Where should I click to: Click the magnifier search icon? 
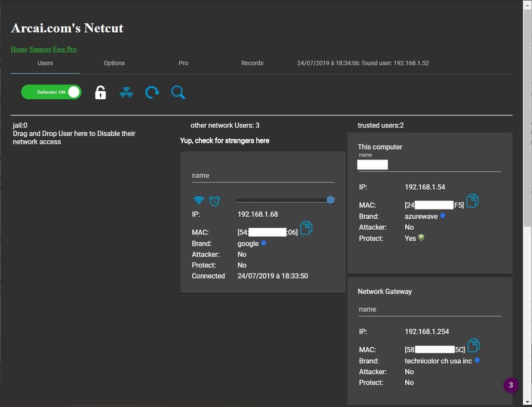coord(178,93)
